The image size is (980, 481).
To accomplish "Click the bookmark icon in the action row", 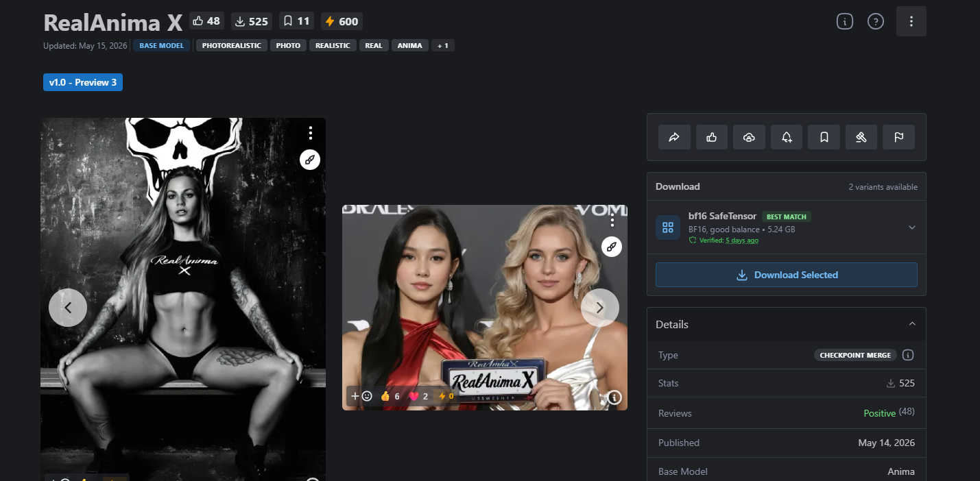I will 824,137.
